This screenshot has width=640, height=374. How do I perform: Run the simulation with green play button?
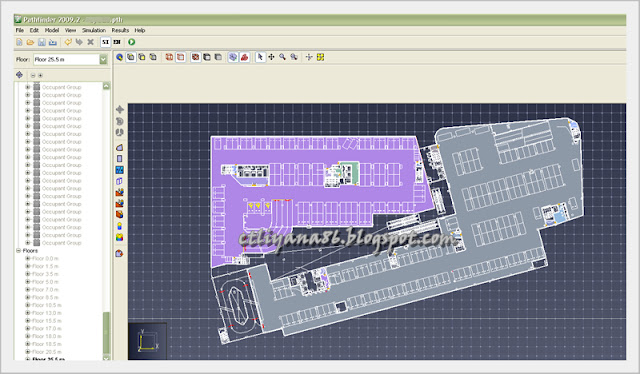coord(131,42)
